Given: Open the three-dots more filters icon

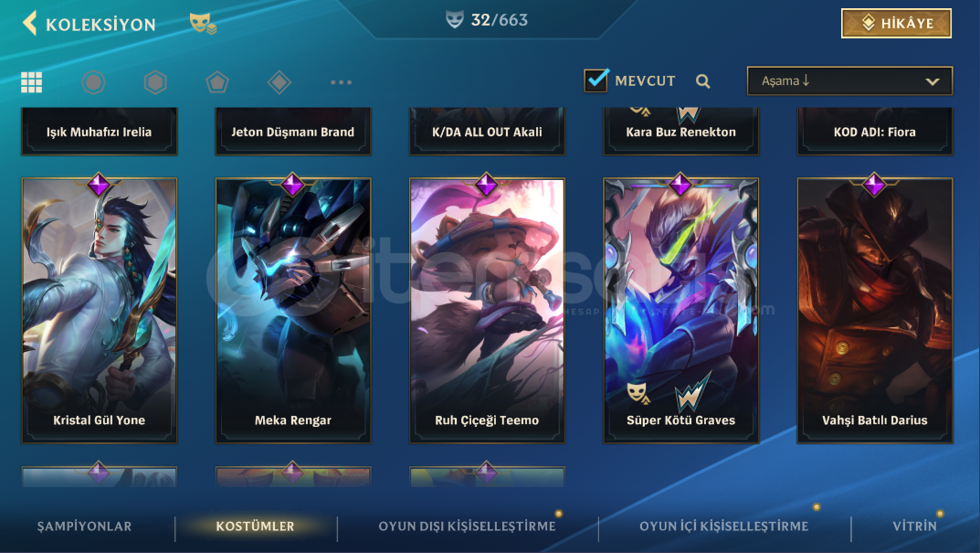Looking at the screenshot, I should pyautogui.click(x=341, y=82).
